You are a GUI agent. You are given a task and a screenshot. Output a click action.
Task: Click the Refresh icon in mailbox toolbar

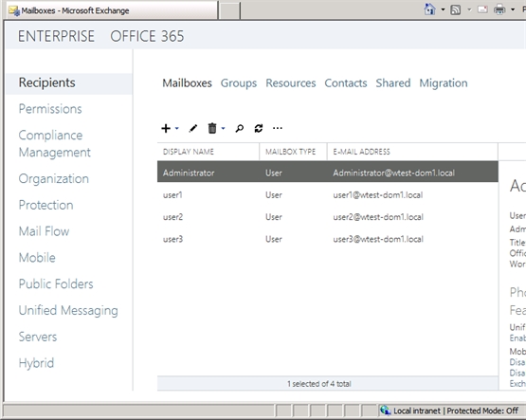259,129
